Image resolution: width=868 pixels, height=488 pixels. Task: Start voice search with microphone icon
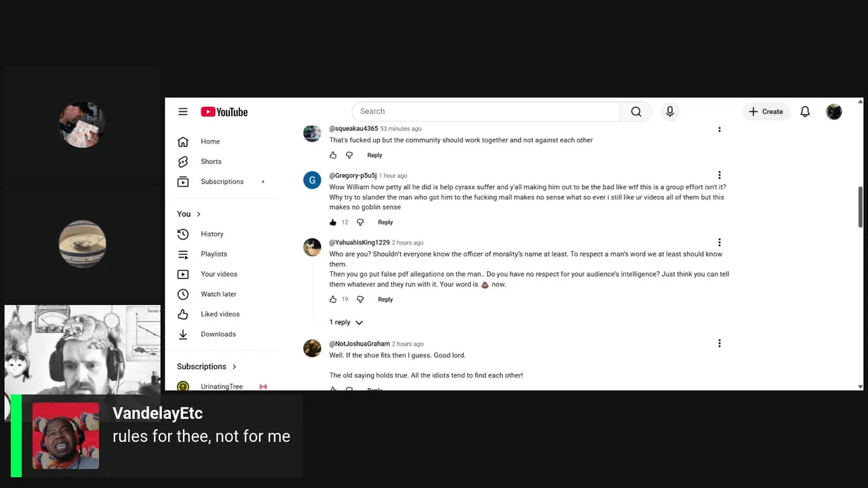pyautogui.click(x=670, y=112)
